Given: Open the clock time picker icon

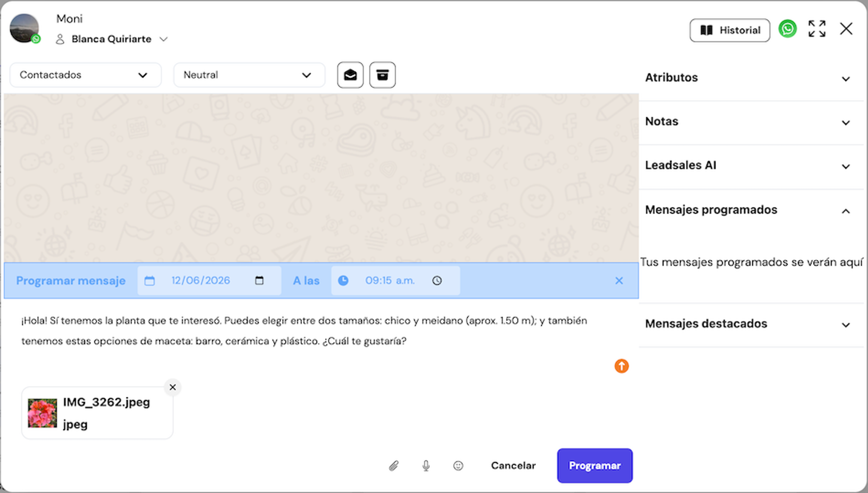Looking at the screenshot, I should point(437,281).
